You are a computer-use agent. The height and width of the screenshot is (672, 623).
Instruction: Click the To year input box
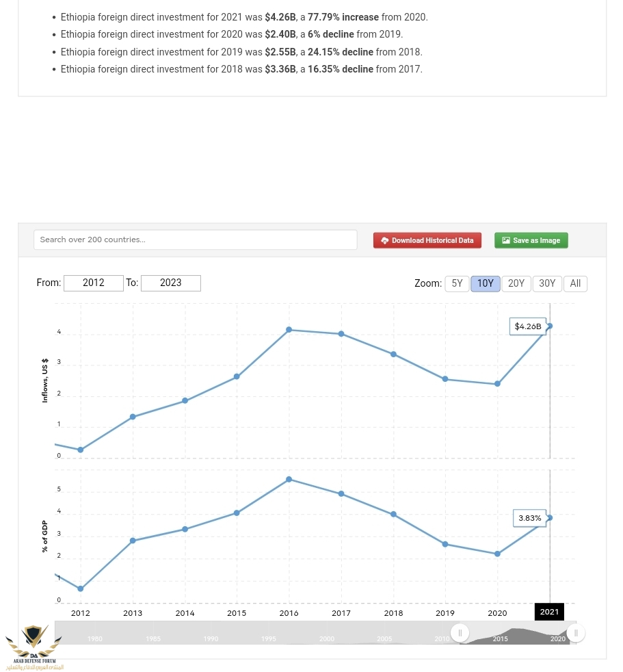click(x=171, y=283)
